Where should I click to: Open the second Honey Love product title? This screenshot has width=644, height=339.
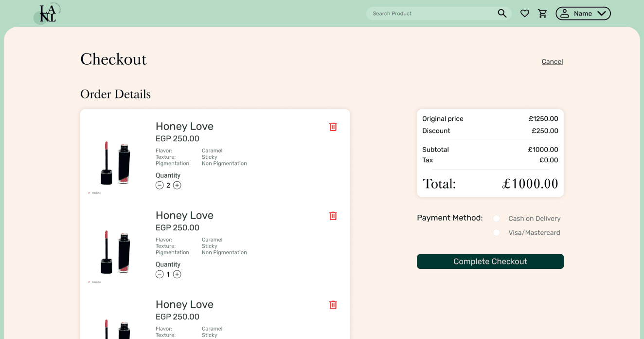184,215
